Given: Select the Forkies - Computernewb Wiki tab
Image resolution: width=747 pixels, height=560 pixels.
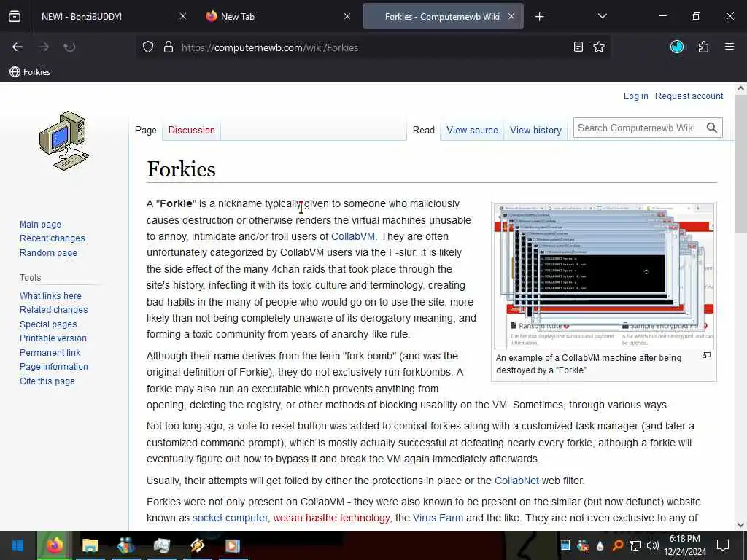Looking at the screenshot, I should 442,16.
